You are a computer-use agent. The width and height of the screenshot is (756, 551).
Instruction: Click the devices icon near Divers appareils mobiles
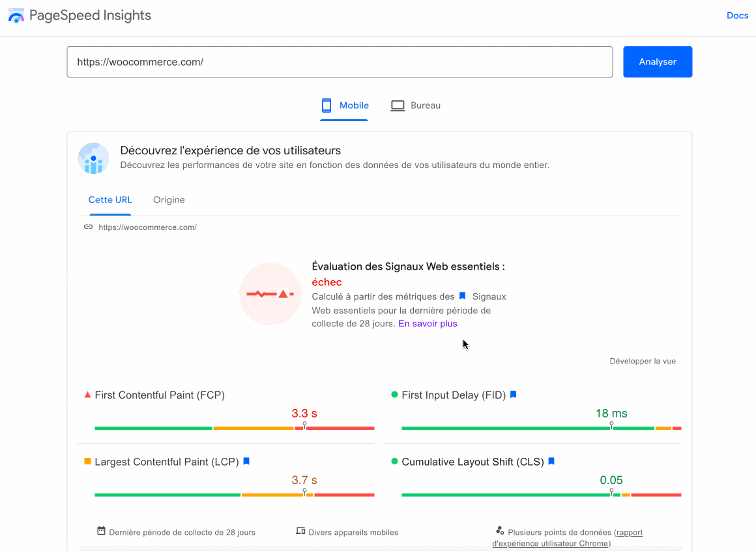(x=300, y=531)
